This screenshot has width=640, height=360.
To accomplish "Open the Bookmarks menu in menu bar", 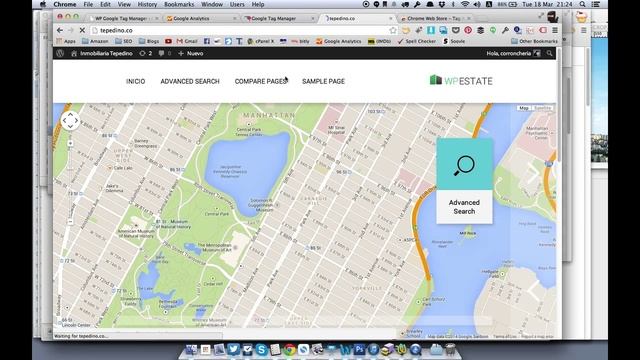I will click(179, 4).
